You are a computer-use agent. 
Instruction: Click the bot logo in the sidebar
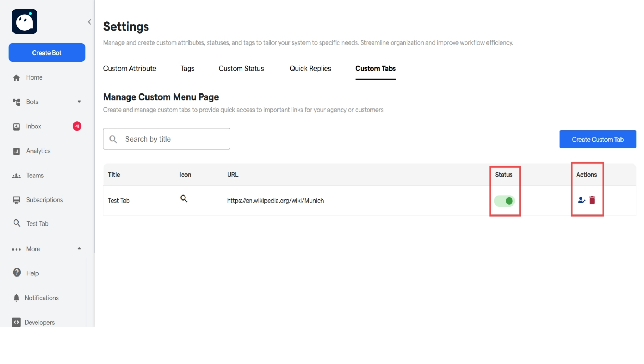click(x=25, y=21)
